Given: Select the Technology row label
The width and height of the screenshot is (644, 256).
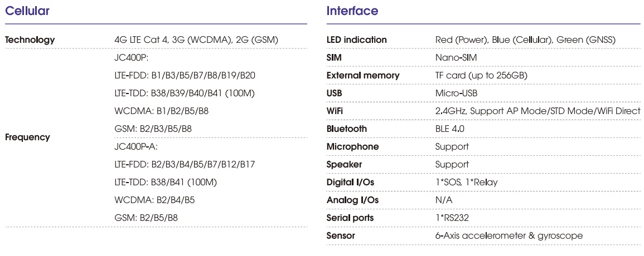Looking at the screenshot, I should [30, 40].
